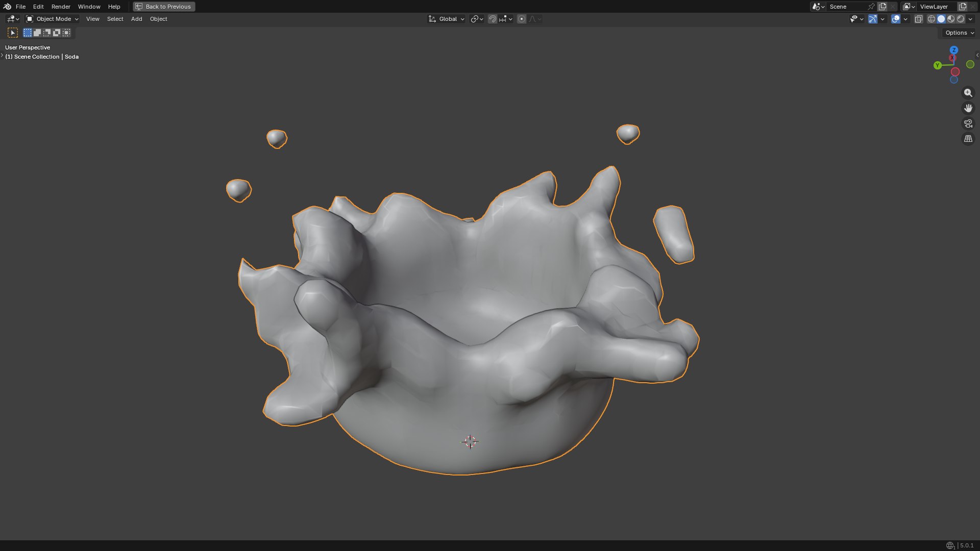980x551 pixels.
Task: Open the shading options dropdown arrow
Action: pos(970,19)
